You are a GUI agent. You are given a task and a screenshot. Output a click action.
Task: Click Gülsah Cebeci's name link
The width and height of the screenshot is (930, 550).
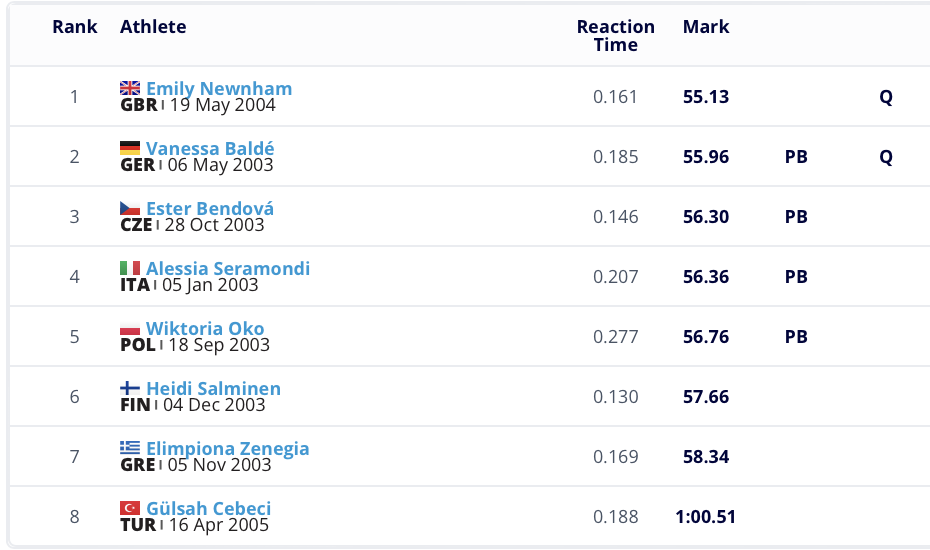tap(208, 508)
